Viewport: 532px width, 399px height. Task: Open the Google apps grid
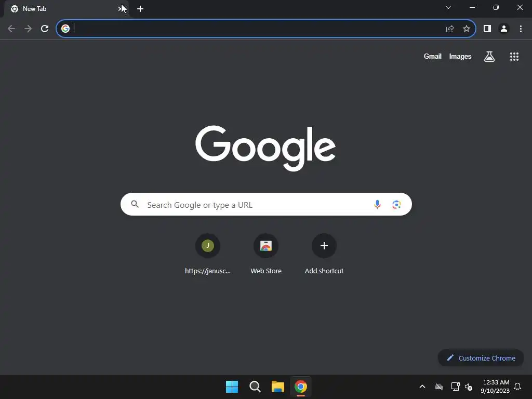click(x=514, y=57)
